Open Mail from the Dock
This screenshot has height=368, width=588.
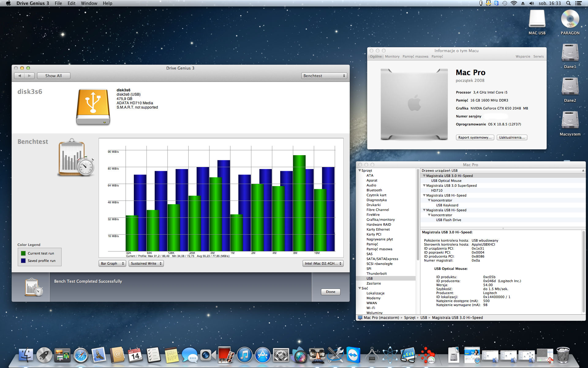pyautogui.click(x=99, y=355)
